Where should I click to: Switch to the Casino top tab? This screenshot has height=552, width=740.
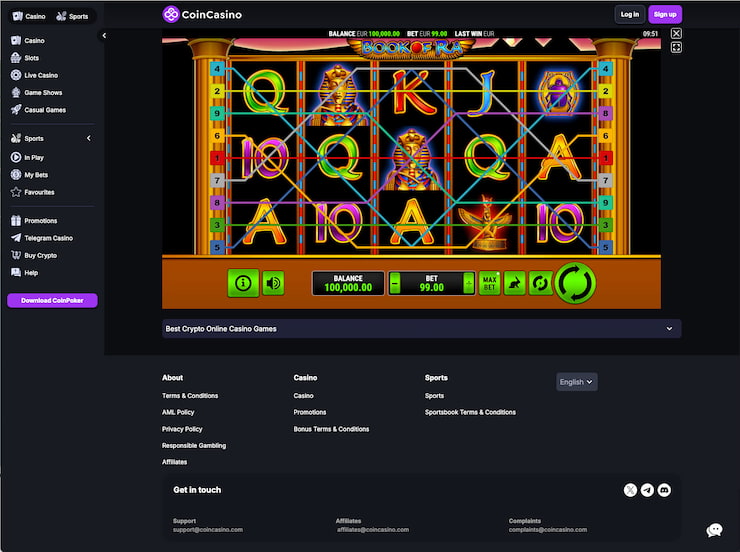[29, 16]
